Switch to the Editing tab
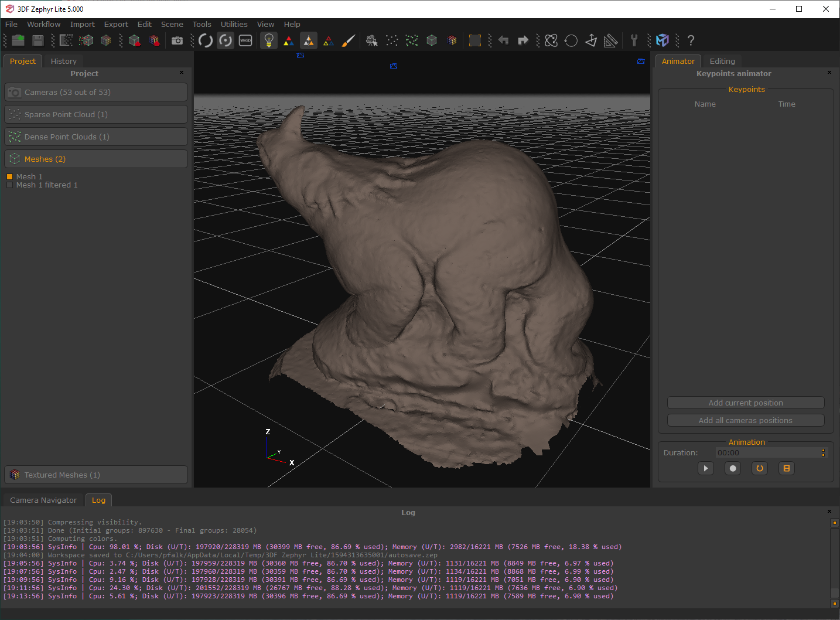The width and height of the screenshot is (840, 620). click(x=722, y=60)
